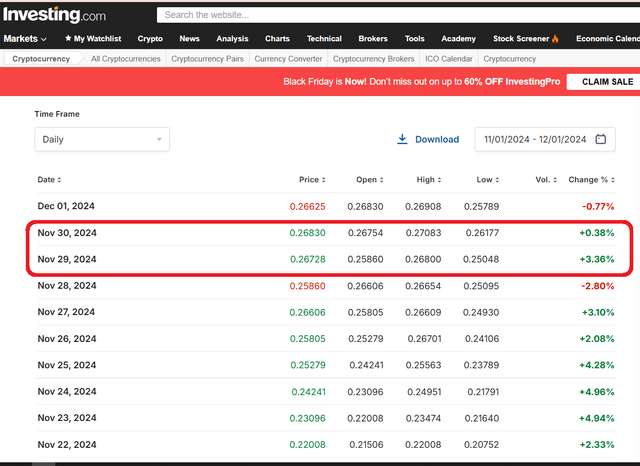Click the low value 0.25048
The width and height of the screenshot is (640, 466).
point(481,260)
